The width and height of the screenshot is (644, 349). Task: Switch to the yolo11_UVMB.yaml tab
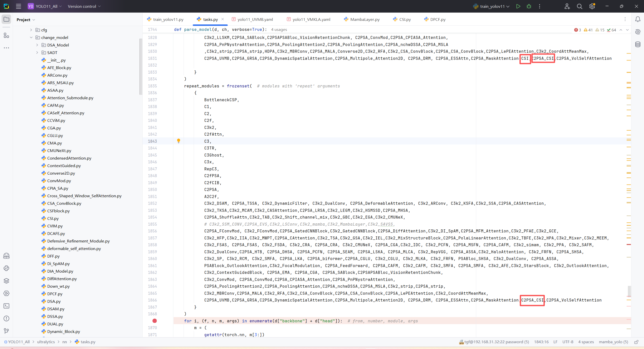(x=255, y=19)
